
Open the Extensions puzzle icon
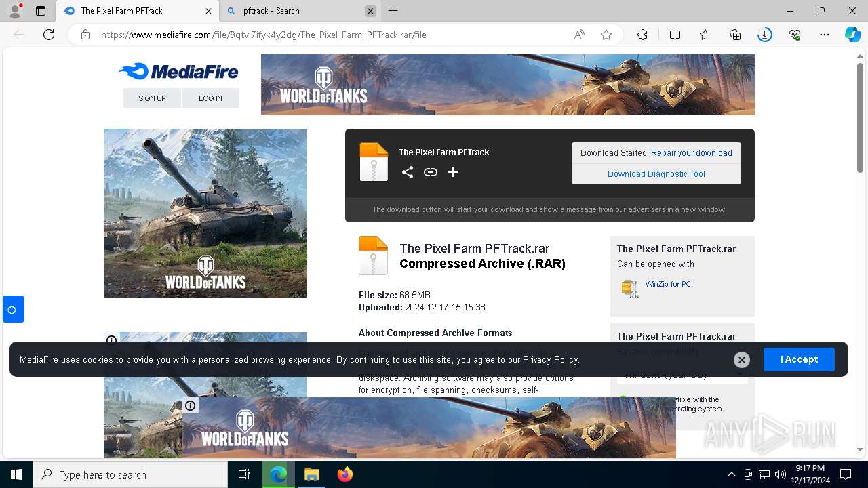tap(642, 35)
